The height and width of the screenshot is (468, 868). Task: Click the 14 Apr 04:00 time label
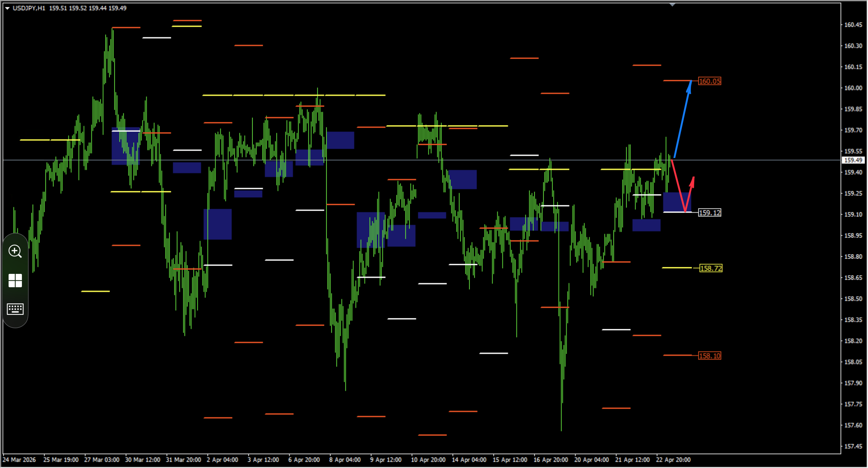(x=469, y=460)
